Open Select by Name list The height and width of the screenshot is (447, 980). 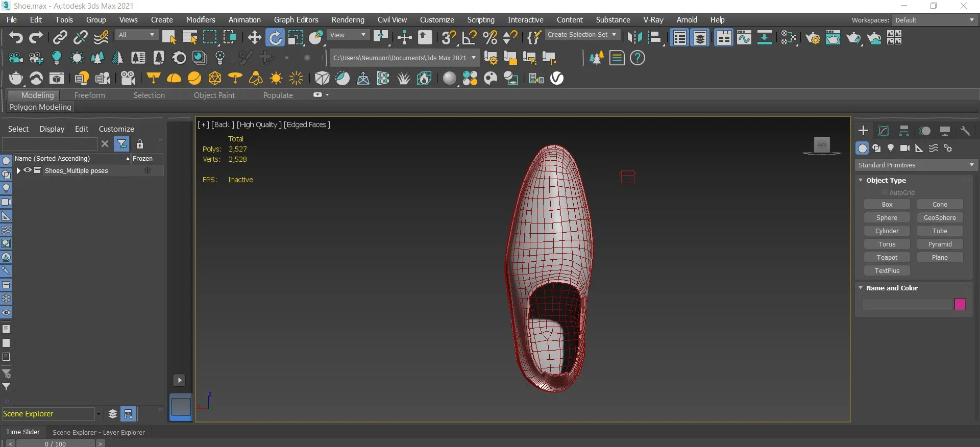[x=190, y=38]
